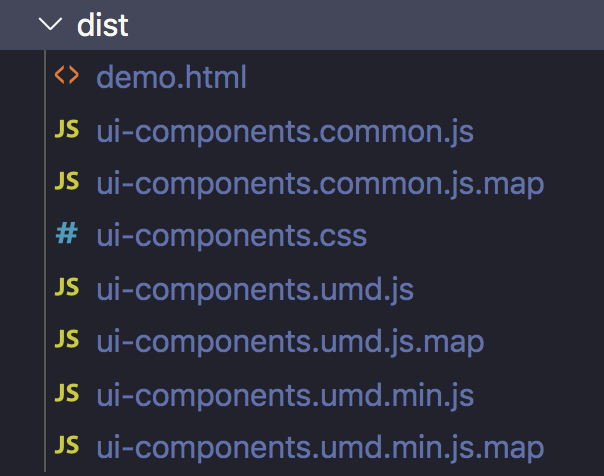The height and width of the screenshot is (476, 604).
Task: Click the JS icon for ui-components.umd.min.js
Action: point(66,394)
